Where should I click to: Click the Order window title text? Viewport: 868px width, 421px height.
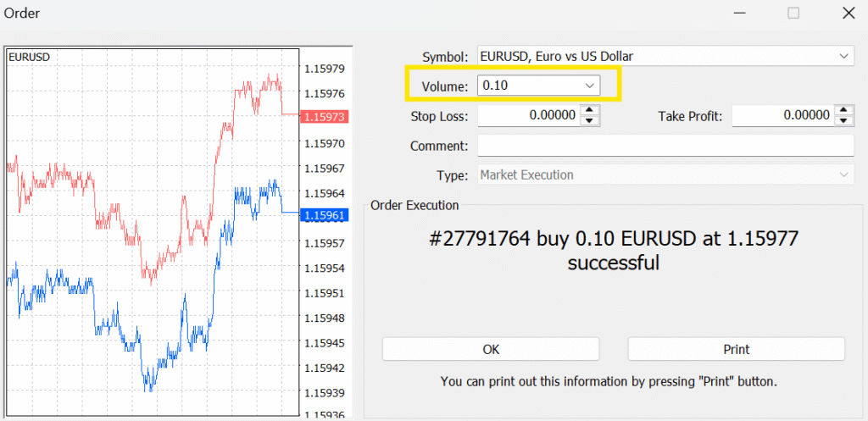(22, 13)
